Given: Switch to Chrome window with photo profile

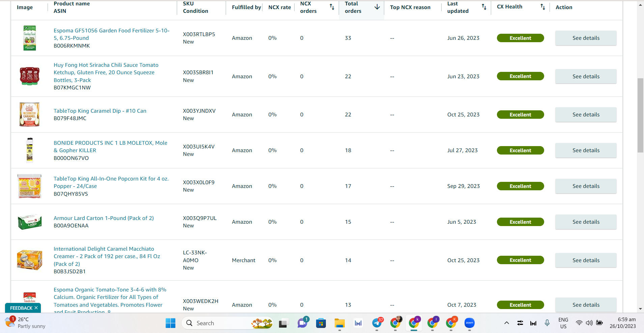Looking at the screenshot, I should pyautogui.click(x=396, y=323).
